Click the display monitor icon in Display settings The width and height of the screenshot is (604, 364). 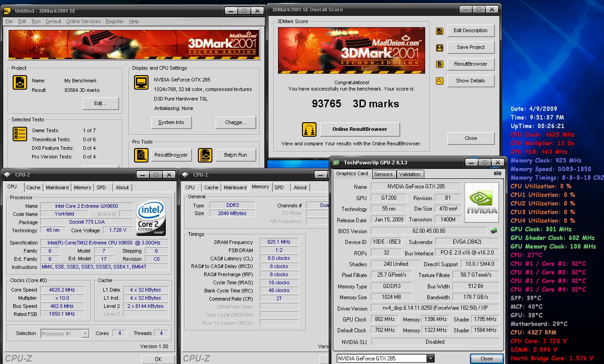click(x=141, y=82)
